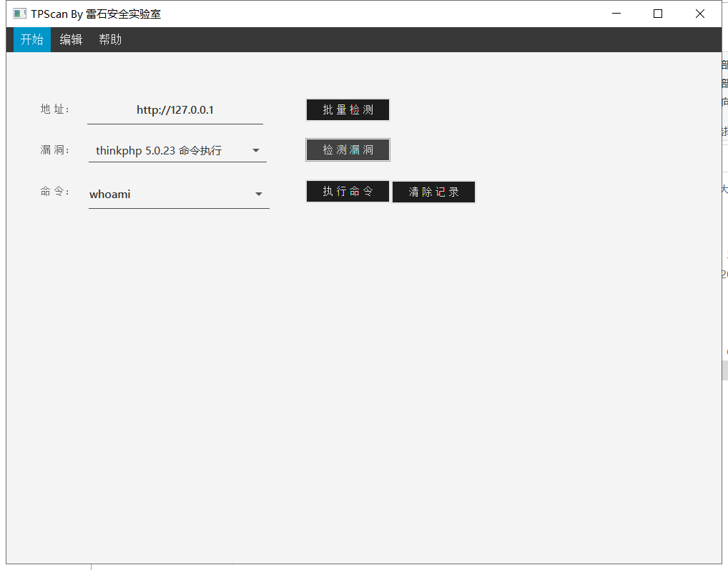This screenshot has width=728, height=570.
Task: Open the 开始 menu
Action: point(31,39)
